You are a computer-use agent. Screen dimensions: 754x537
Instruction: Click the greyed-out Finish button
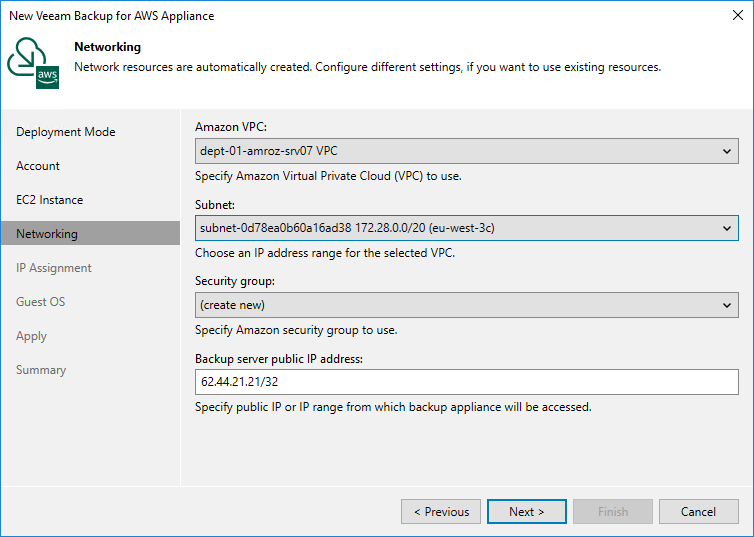click(613, 512)
